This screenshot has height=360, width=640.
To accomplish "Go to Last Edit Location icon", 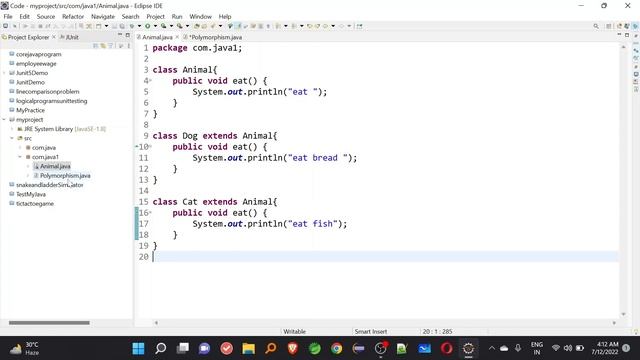I will point(310,26).
